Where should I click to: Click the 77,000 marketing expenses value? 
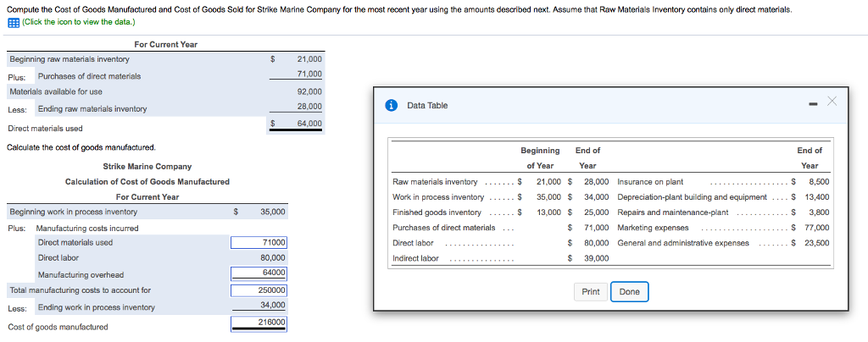[817, 228]
